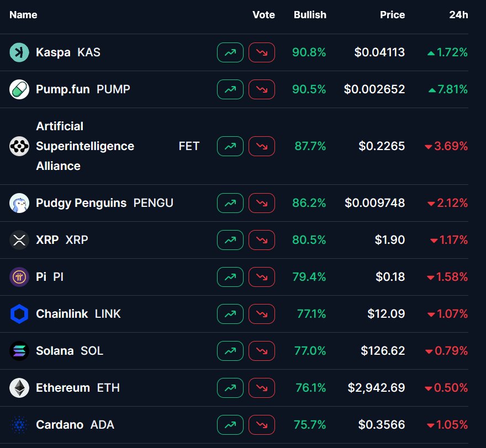Screen dimensions: 486x448
Task: Sort by the 24h change column
Action: (x=458, y=15)
